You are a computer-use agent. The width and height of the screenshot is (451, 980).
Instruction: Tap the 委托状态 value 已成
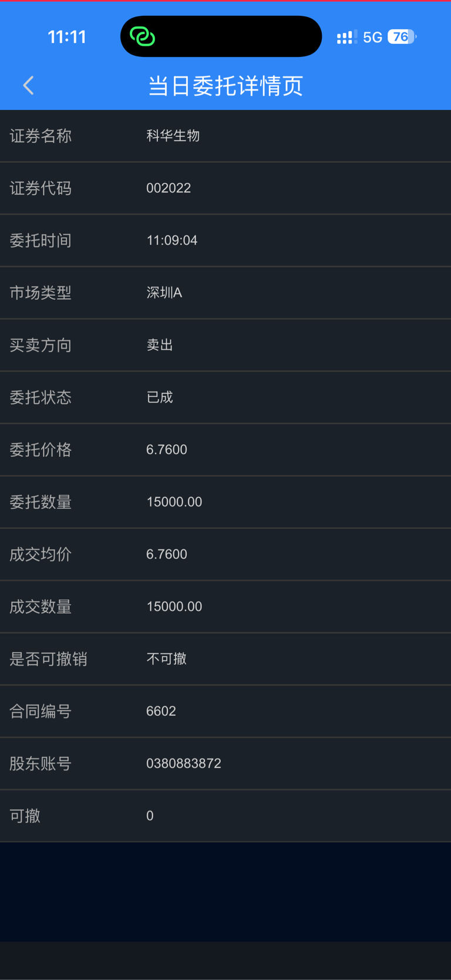[160, 397]
